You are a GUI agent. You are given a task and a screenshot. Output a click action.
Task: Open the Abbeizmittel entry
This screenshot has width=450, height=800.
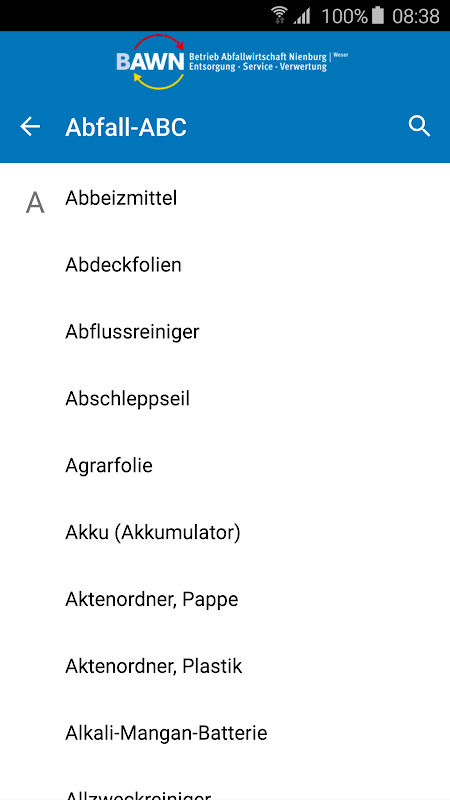pyautogui.click(x=225, y=198)
